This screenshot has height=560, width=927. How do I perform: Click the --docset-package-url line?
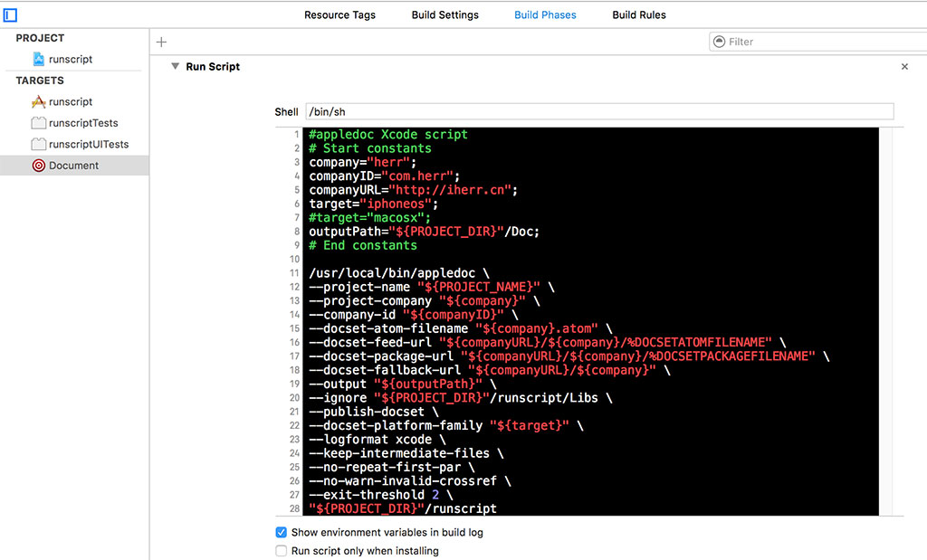point(569,356)
